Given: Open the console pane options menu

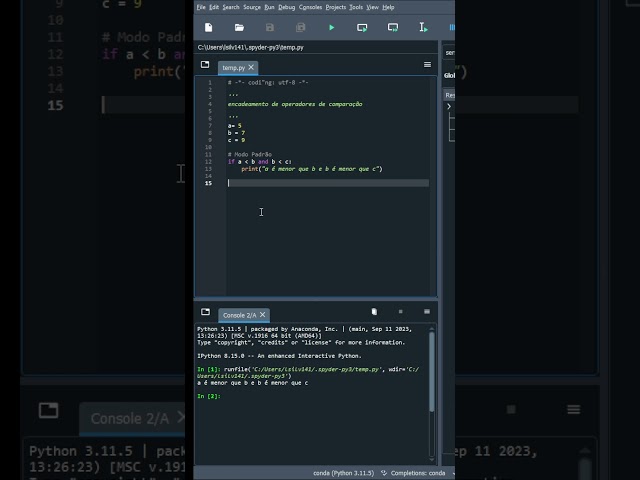Looking at the screenshot, I should pos(427,312).
